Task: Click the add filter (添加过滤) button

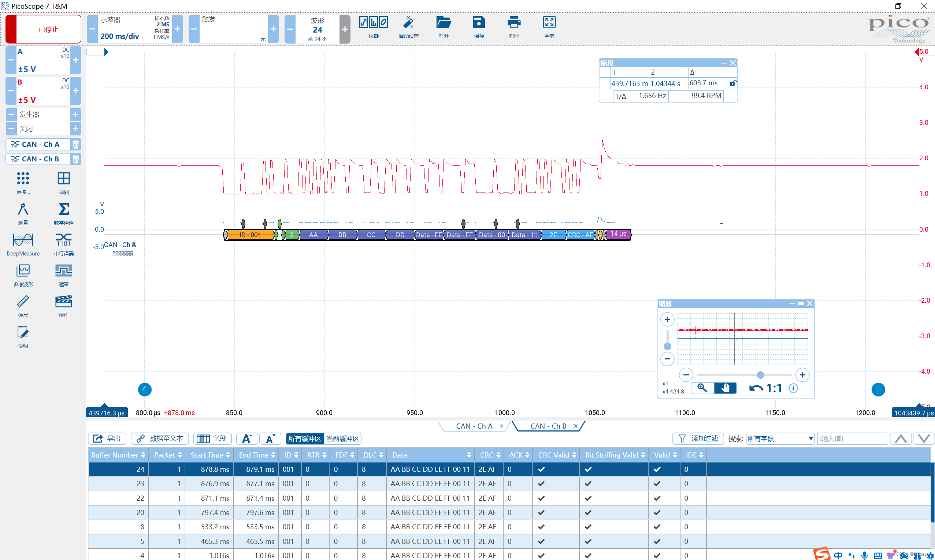Action: click(698, 438)
